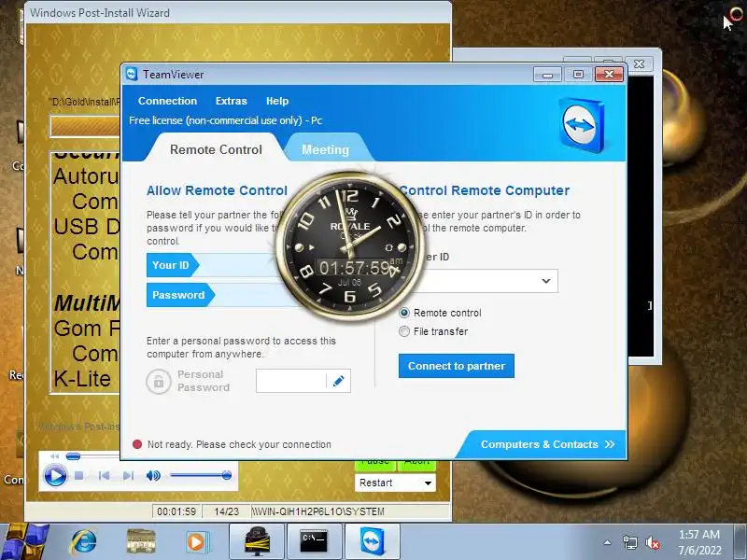Click the Your ID label tag
Screen dimensions: 747x560
click(x=172, y=265)
